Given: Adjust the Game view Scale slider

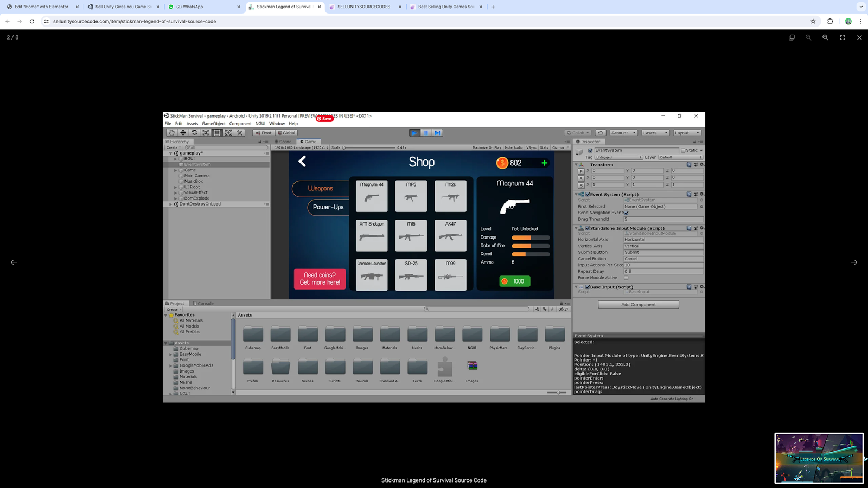Looking at the screenshot, I should (369, 147).
